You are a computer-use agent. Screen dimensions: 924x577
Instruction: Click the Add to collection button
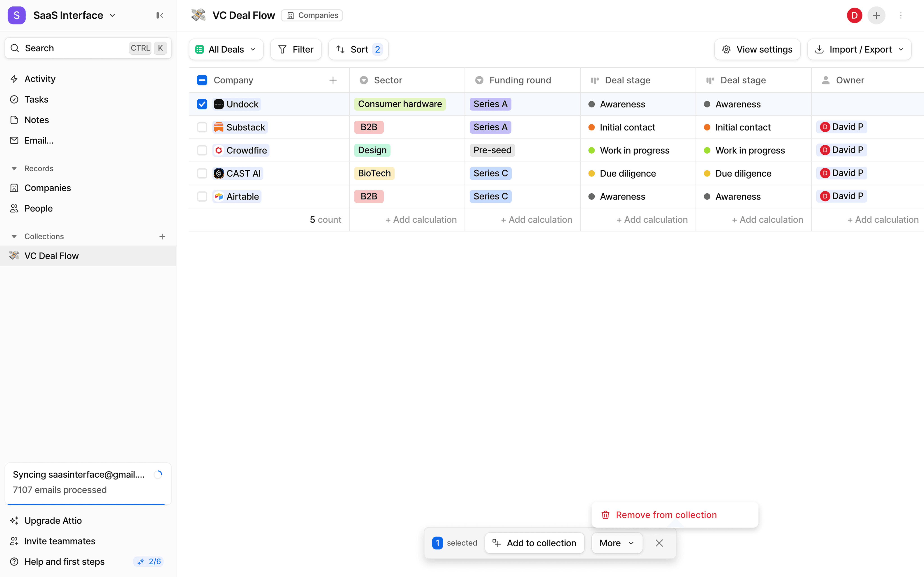pos(534,543)
